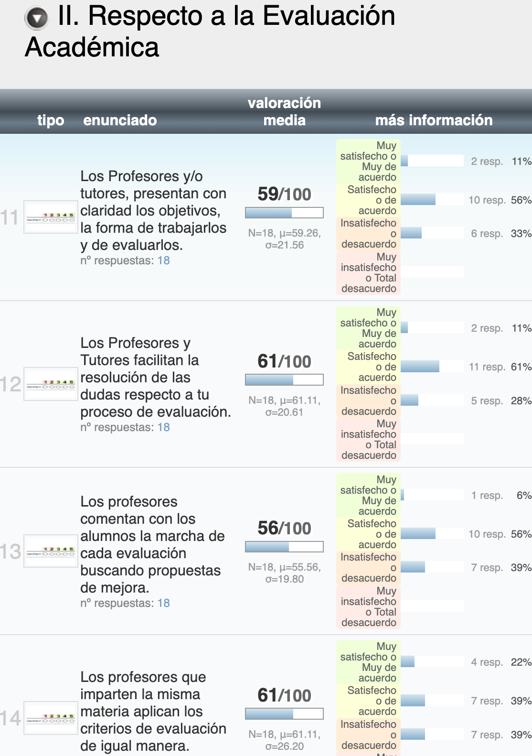Click the statement text of question 12
The width and height of the screenshot is (532, 756).
(155, 377)
